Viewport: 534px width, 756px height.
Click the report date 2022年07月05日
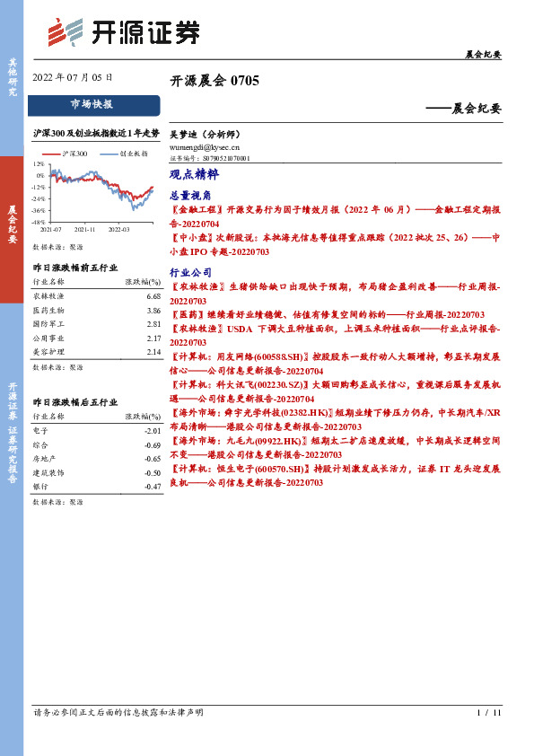(73, 77)
